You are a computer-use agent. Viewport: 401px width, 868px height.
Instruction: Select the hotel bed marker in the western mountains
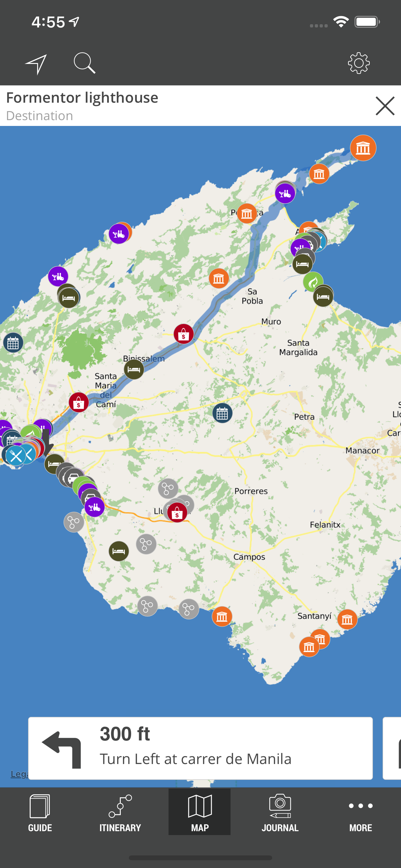point(69,298)
